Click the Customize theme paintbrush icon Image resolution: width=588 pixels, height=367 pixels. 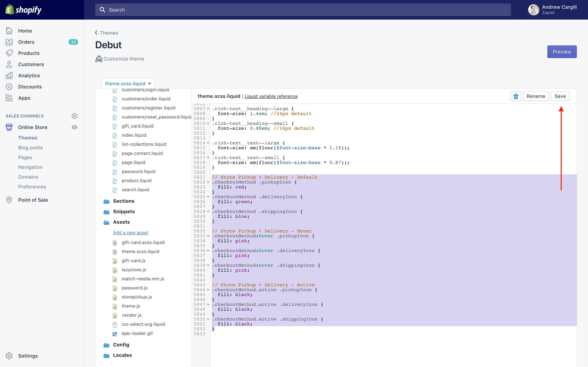[99, 59]
